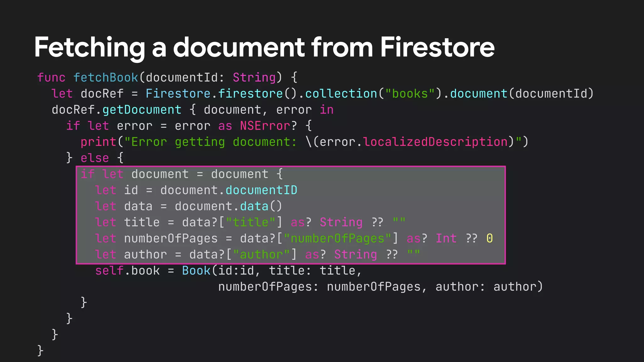Click the 'document.data()' call text
Viewport: 644px width, 362px height.
click(x=229, y=206)
